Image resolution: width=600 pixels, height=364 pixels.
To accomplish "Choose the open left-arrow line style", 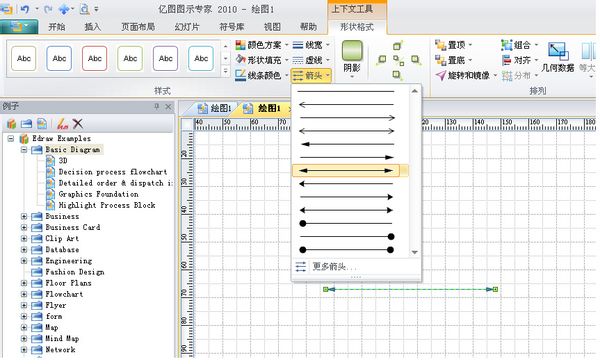I will click(x=346, y=104).
